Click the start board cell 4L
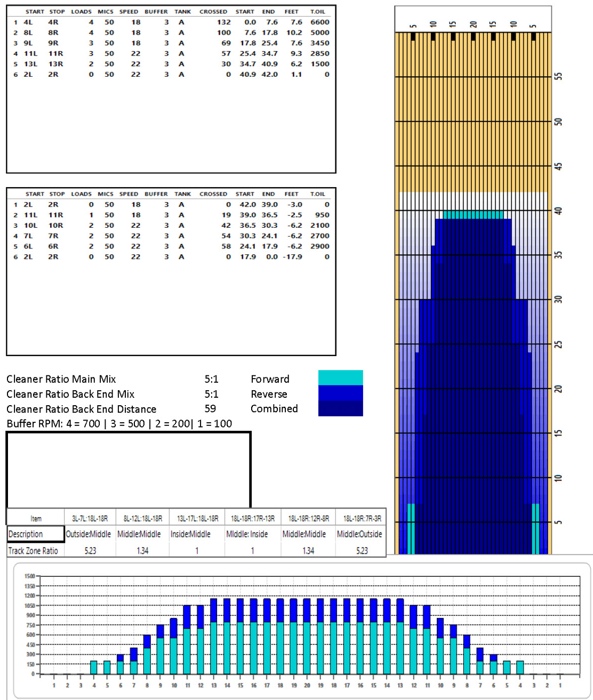The height and width of the screenshot is (700, 593). point(28,22)
